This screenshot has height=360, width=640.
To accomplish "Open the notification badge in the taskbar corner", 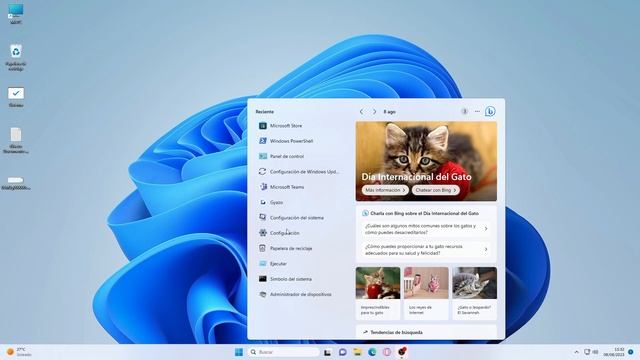I will pos(631,352).
